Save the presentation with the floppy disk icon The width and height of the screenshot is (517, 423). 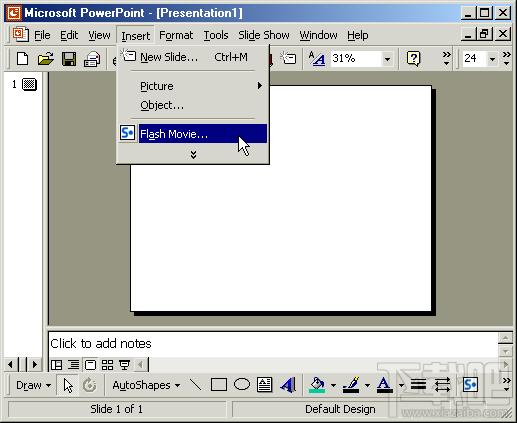69,59
